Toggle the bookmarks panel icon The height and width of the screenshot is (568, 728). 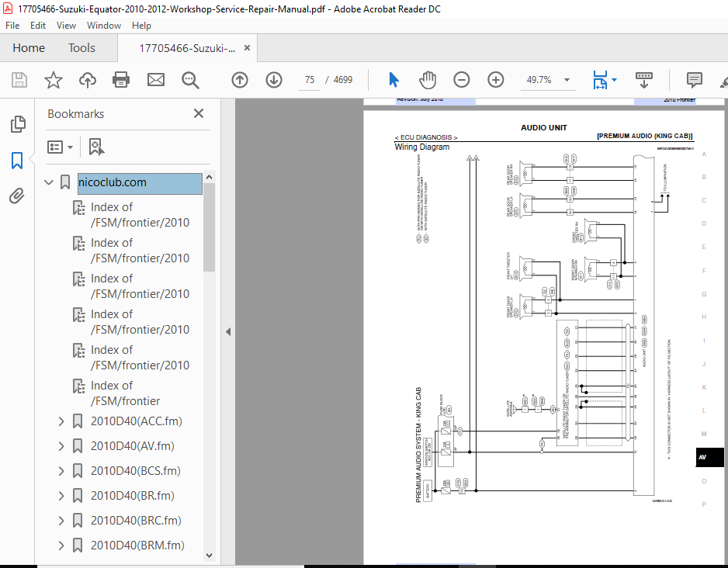coord(17,161)
